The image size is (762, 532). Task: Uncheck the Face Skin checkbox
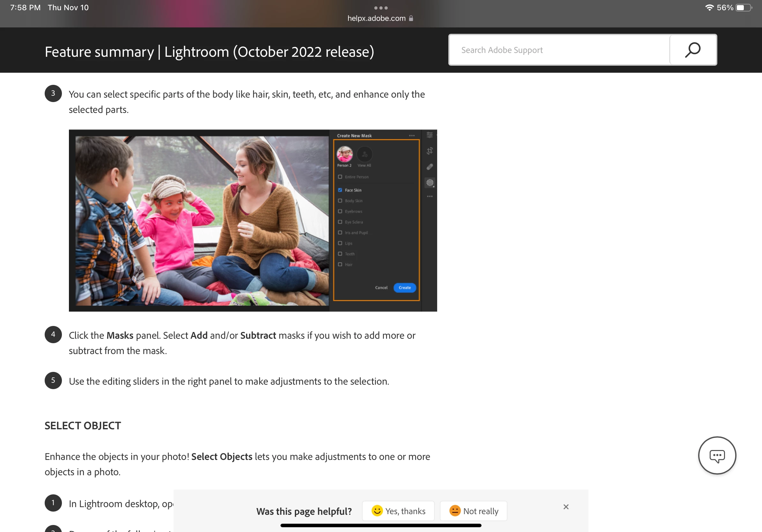(x=340, y=190)
